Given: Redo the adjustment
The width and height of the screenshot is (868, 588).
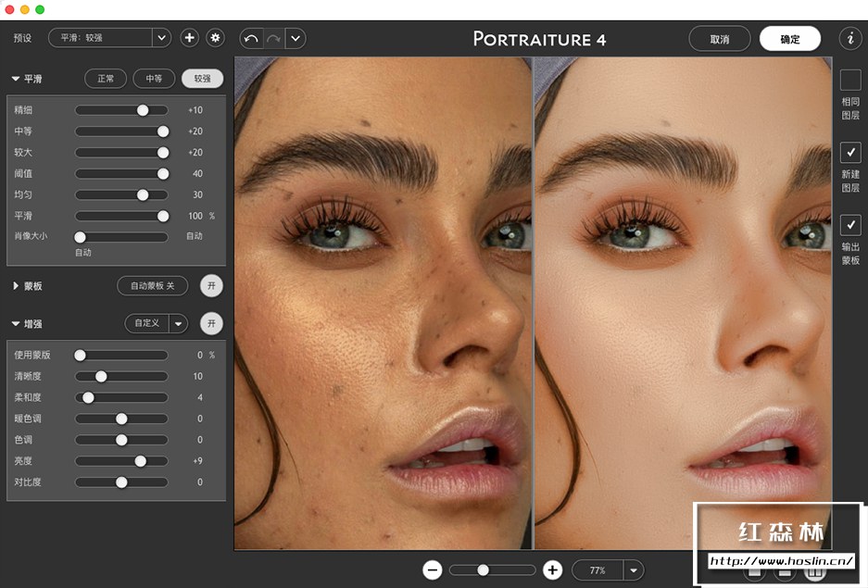Looking at the screenshot, I should tap(273, 39).
